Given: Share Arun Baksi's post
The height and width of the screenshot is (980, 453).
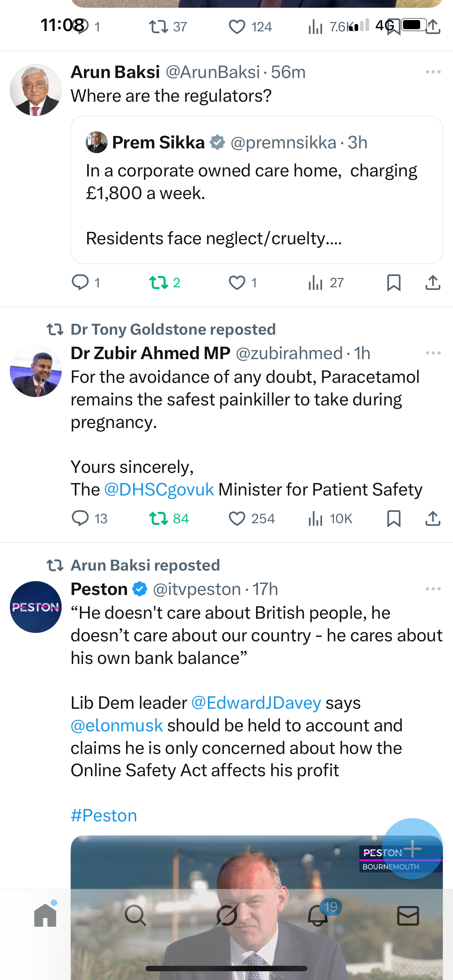Looking at the screenshot, I should tap(433, 283).
